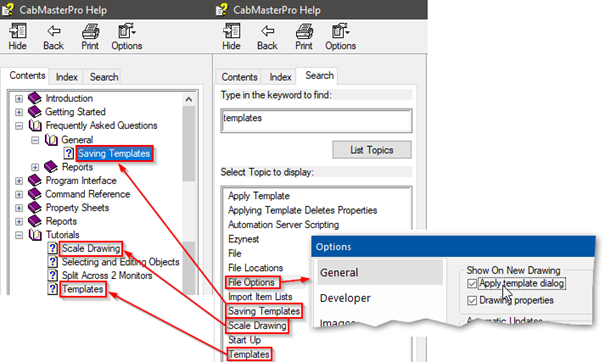This screenshot has height=362, width=605.
Task: Click the Hide icon in the right help window
Action: point(232,31)
